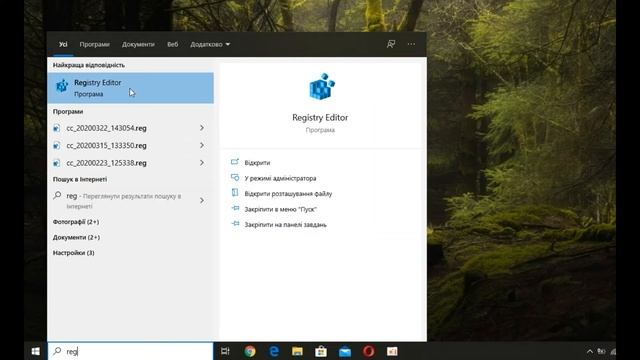Open the Додатково dropdown

coord(210,44)
